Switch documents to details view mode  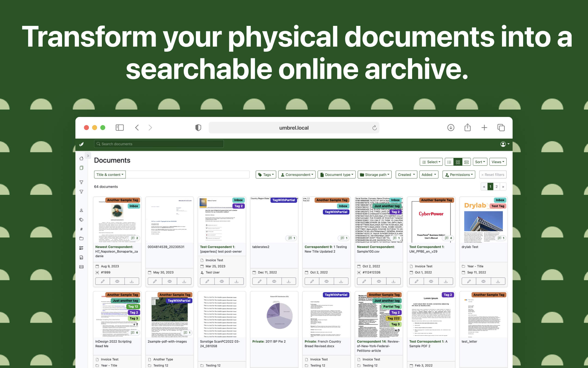[x=466, y=162]
